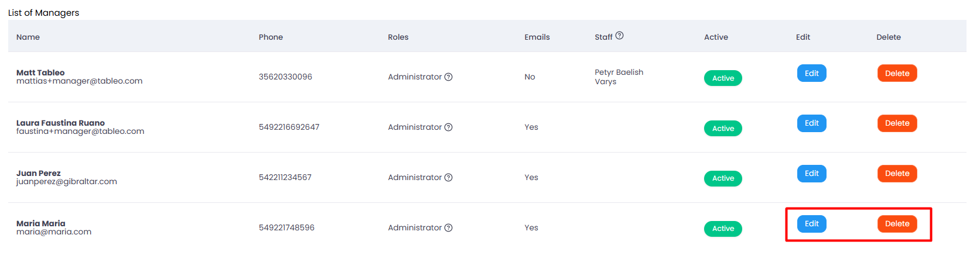Toggle Active status for Laura Faustina Ruano

pyautogui.click(x=723, y=129)
